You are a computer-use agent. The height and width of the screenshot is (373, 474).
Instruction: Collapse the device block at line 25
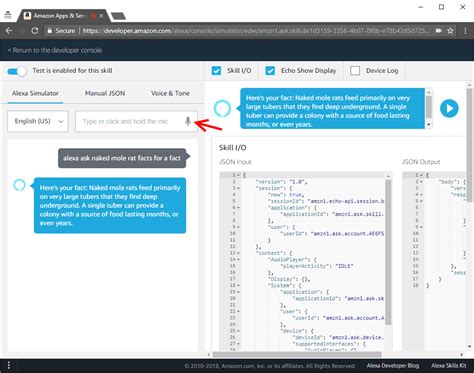tap(238, 331)
